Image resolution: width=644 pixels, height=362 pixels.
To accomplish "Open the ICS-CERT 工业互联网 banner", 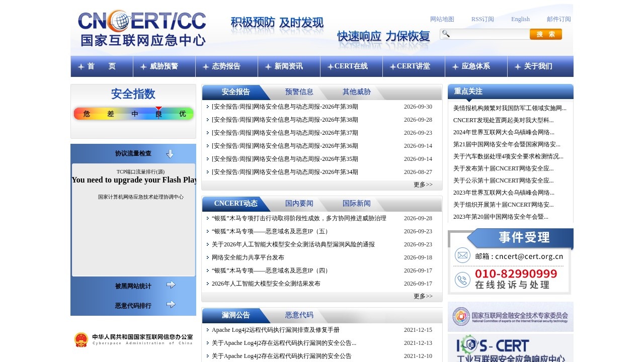I will pos(511,348).
